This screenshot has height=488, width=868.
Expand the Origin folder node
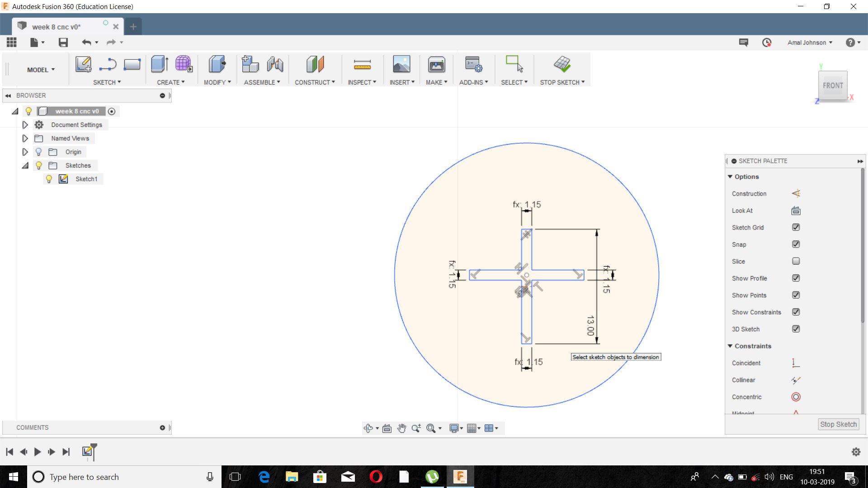click(x=25, y=152)
